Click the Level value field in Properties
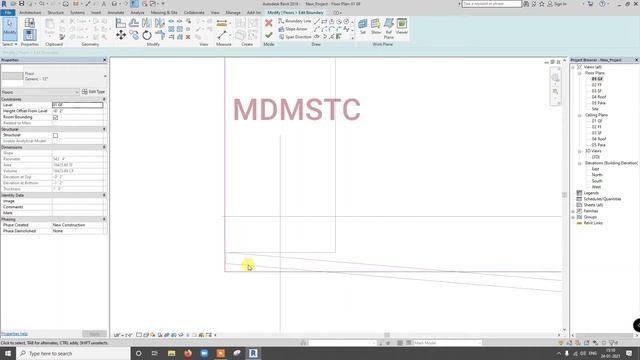The width and height of the screenshot is (640, 360). pyautogui.click(x=78, y=105)
